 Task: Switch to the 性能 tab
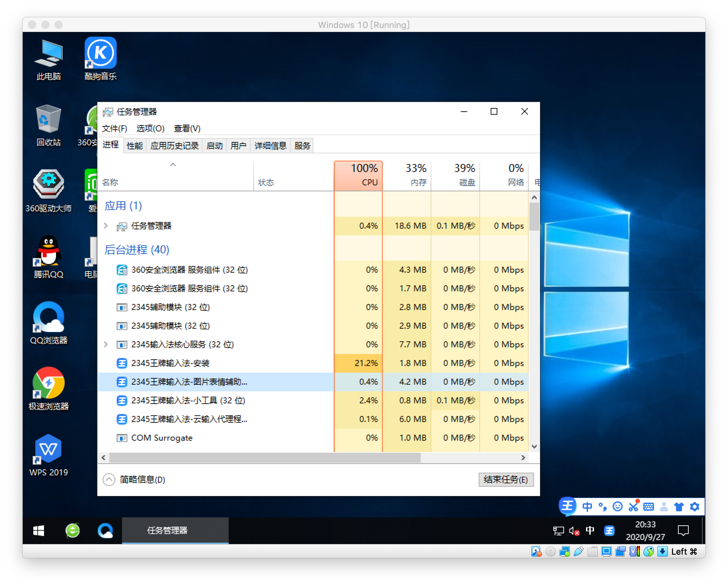point(135,146)
